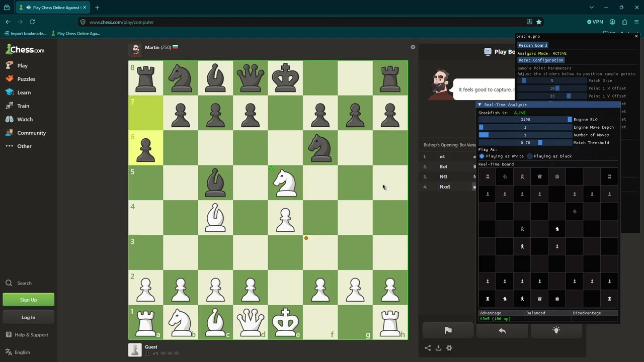Image resolution: width=644 pixels, height=362 pixels.
Task: Close the oracle.pro overlay window
Action: point(636,36)
